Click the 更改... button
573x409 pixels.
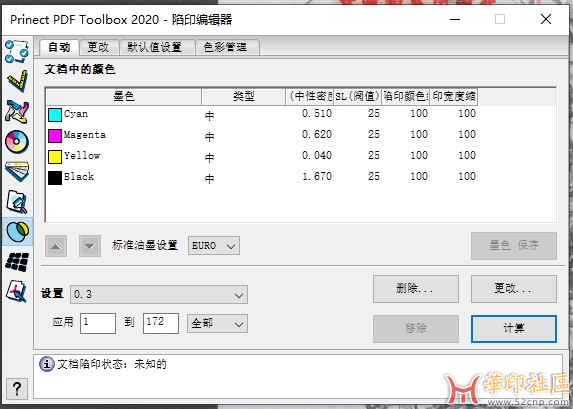click(514, 289)
